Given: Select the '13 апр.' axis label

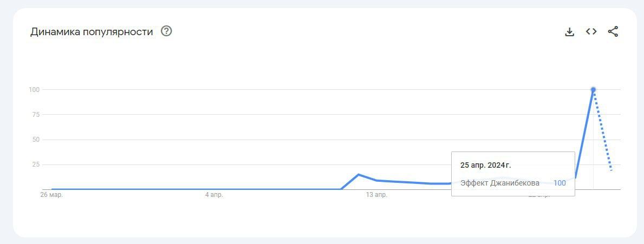Looking at the screenshot, I should 376,195.
